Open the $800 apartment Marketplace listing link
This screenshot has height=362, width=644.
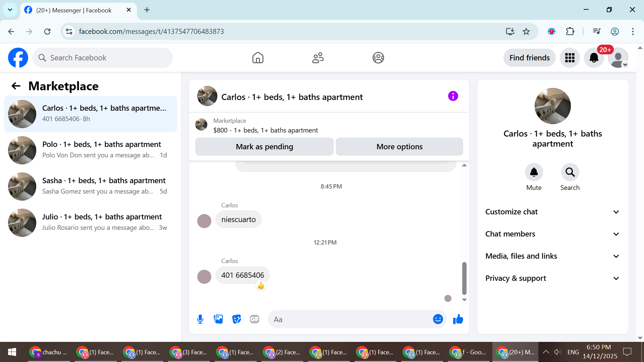click(266, 130)
